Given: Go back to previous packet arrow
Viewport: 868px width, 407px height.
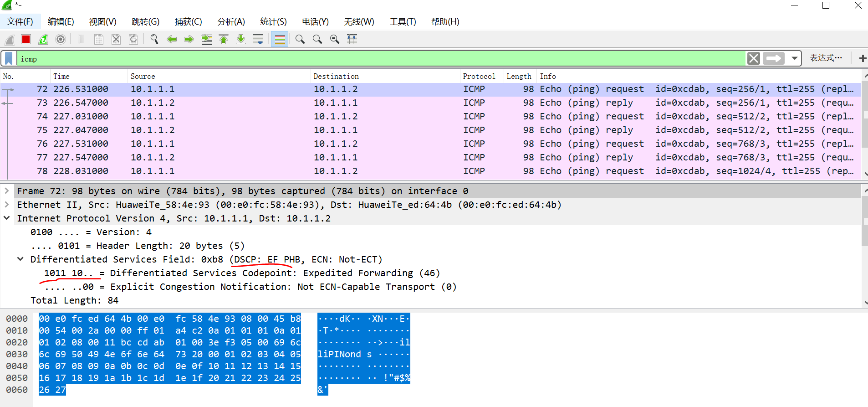Looking at the screenshot, I should [172, 40].
